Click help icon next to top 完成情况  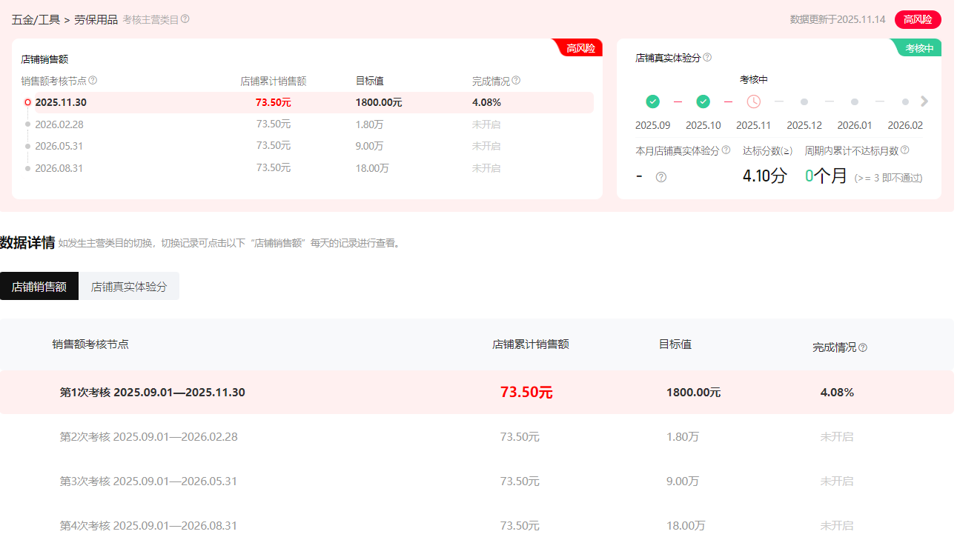click(516, 81)
